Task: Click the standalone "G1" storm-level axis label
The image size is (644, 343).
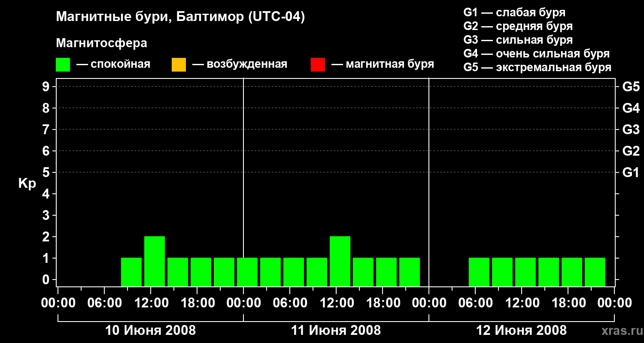Action: pos(631,172)
